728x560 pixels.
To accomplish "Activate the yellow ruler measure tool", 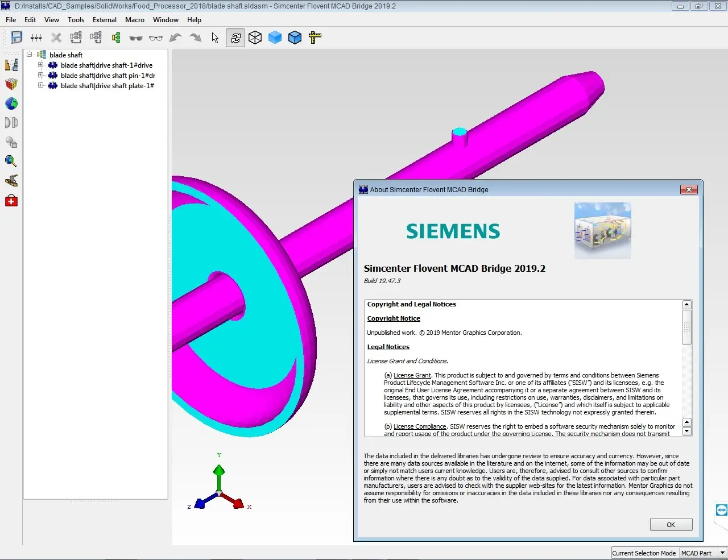I will 315,38.
